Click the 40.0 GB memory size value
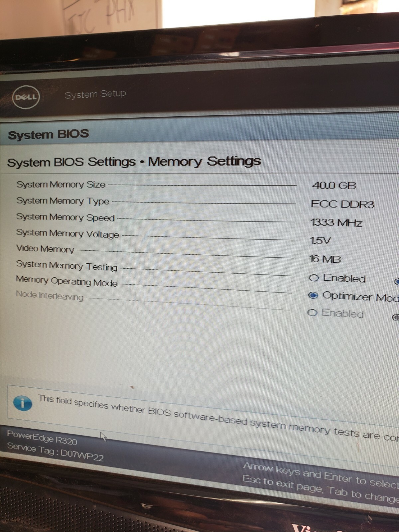 click(x=334, y=185)
